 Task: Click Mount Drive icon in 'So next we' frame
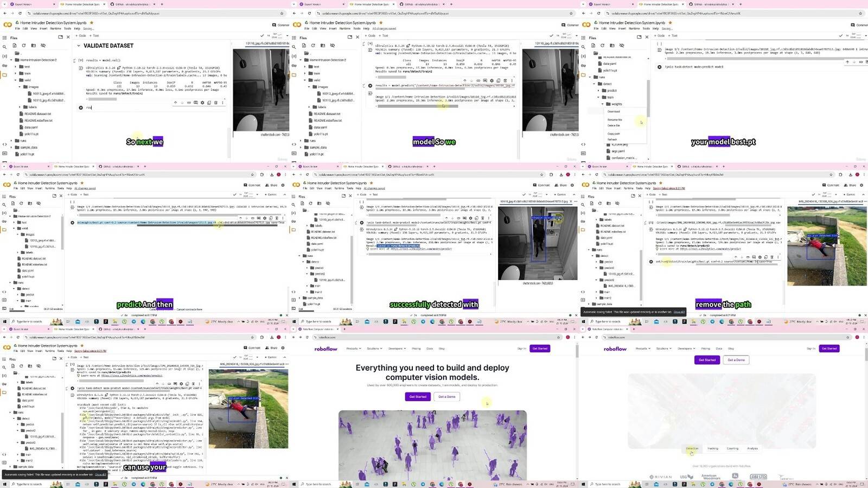click(x=33, y=46)
